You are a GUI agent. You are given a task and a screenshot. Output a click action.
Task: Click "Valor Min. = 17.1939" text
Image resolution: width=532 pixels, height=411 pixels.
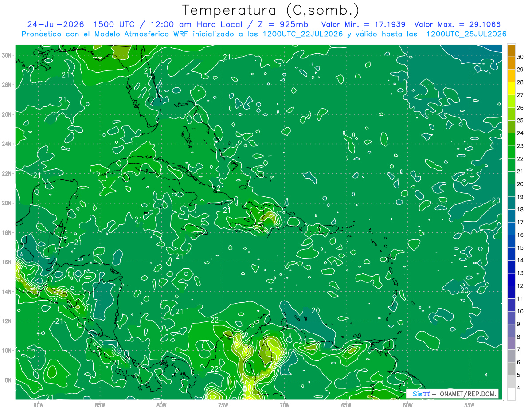(x=363, y=24)
